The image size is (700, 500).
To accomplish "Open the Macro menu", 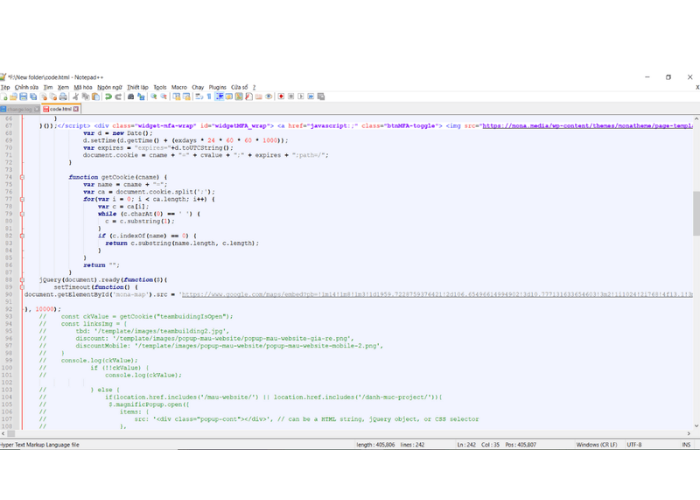I will click(179, 87).
